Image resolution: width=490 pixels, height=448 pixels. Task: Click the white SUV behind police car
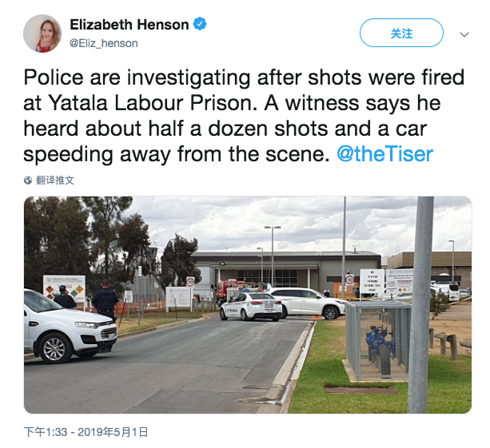308,302
